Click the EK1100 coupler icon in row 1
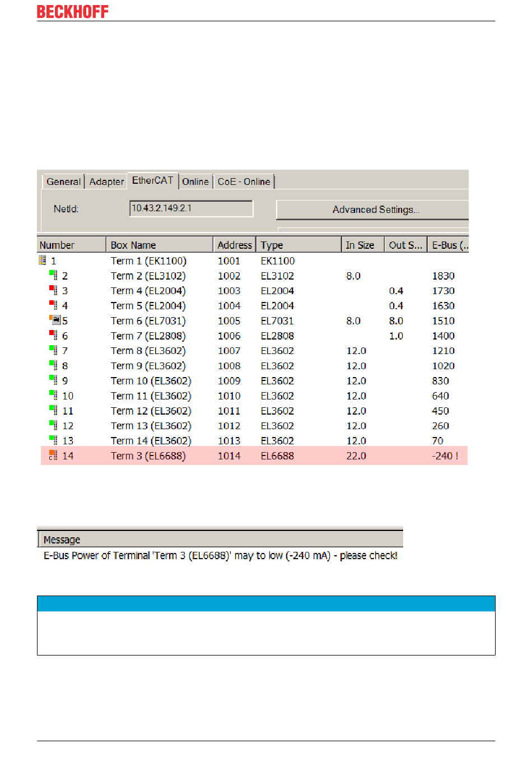 click(x=43, y=261)
